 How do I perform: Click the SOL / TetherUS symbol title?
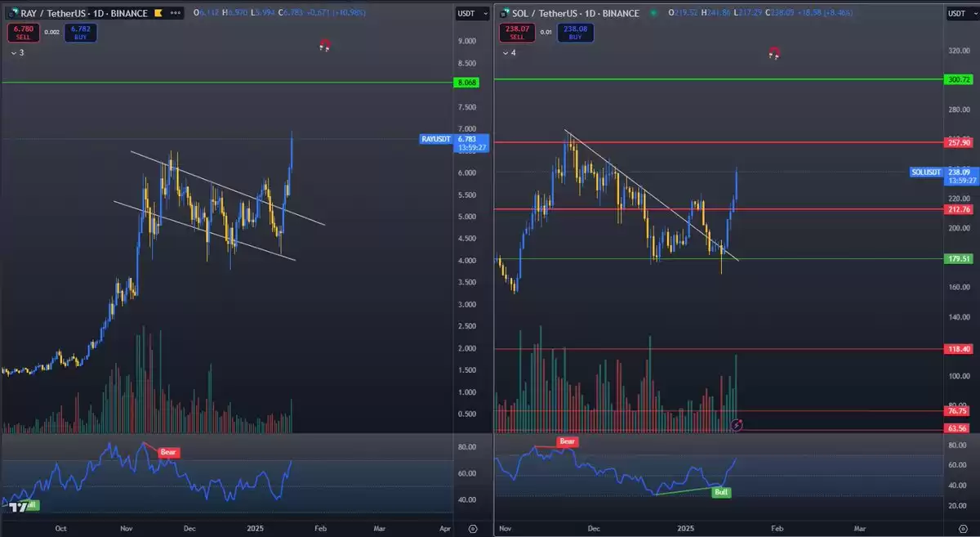coord(576,13)
